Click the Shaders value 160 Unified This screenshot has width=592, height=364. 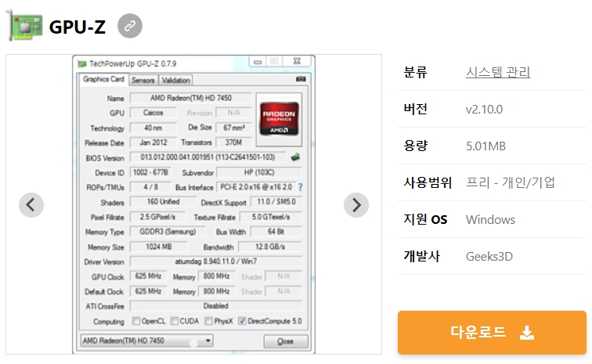(x=163, y=202)
